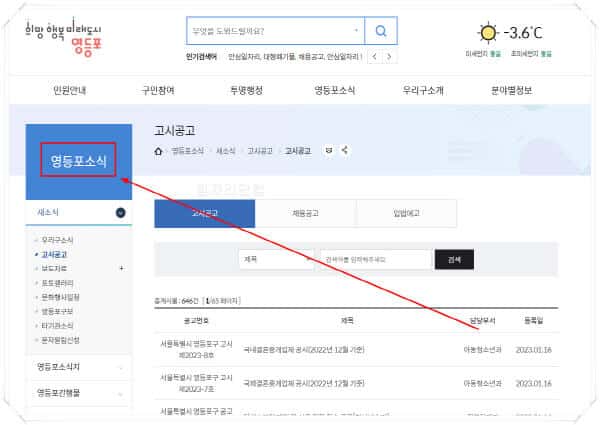Open notice titled for 제2023-7호 row
This screenshot has width=600, height=425.
(x=304, y=383)
